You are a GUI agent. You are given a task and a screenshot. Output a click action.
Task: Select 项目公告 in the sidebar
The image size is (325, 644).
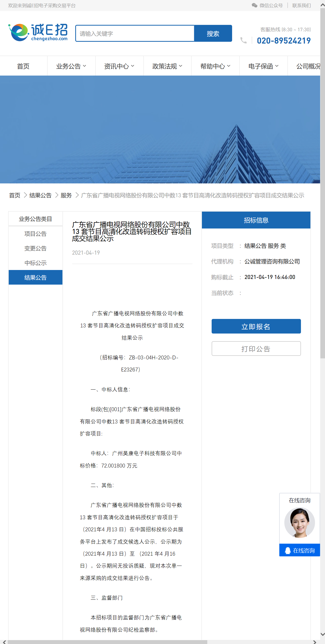[36, 234]
